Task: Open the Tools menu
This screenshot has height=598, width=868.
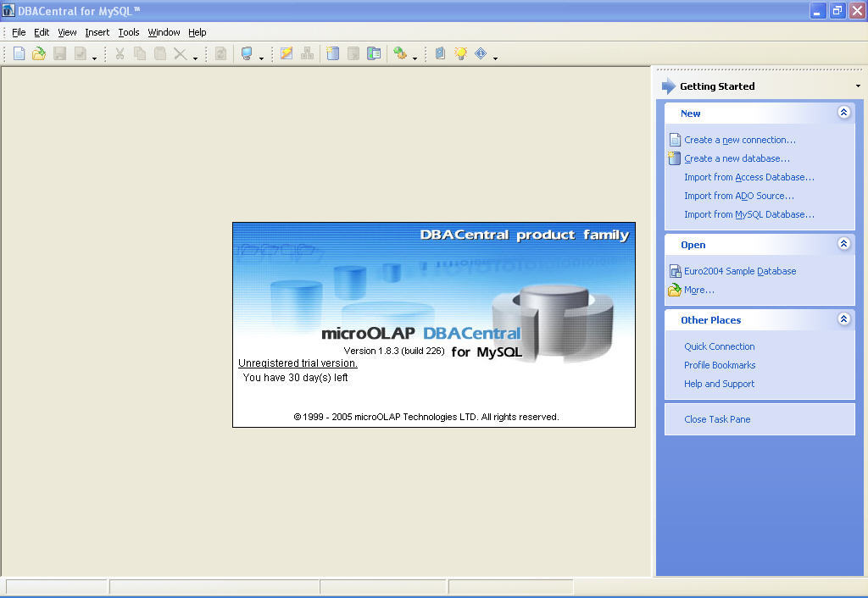Action: click(x=129, y=32)
